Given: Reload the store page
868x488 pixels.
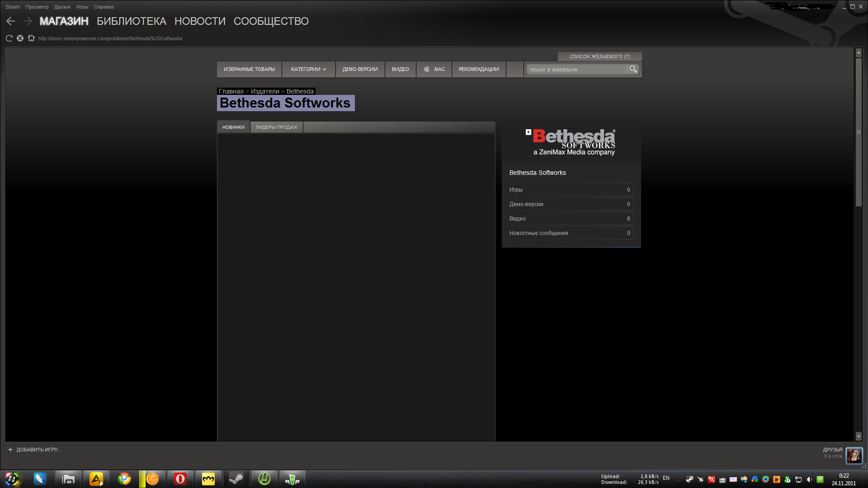Looking at the screenshot, I should 9,38.
